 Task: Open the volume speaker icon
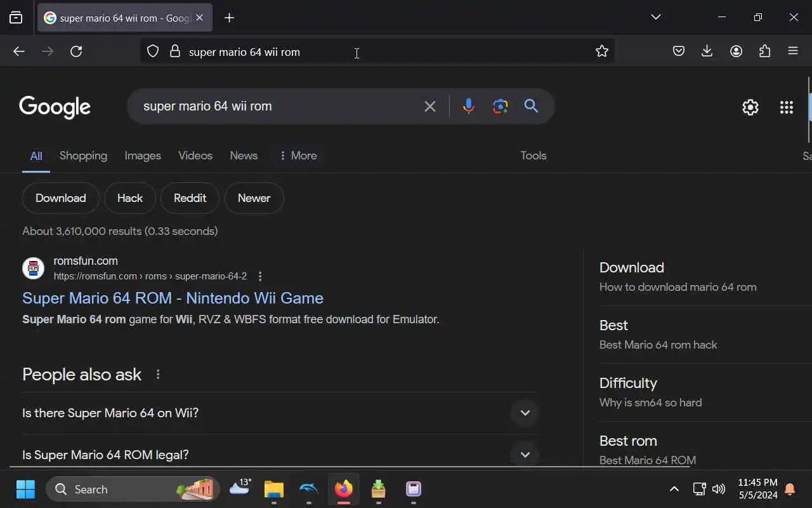(719, 489)
